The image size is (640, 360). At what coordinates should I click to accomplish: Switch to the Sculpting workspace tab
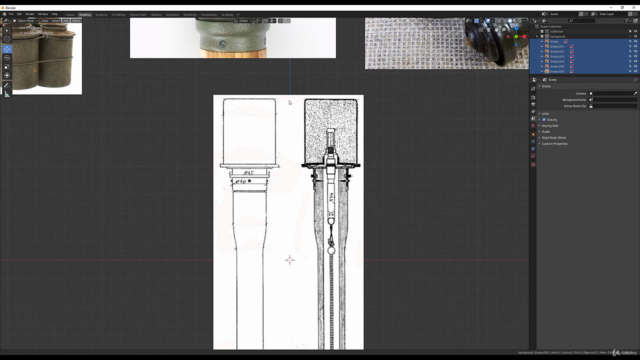pyautogui.click(x=101, y=15)
